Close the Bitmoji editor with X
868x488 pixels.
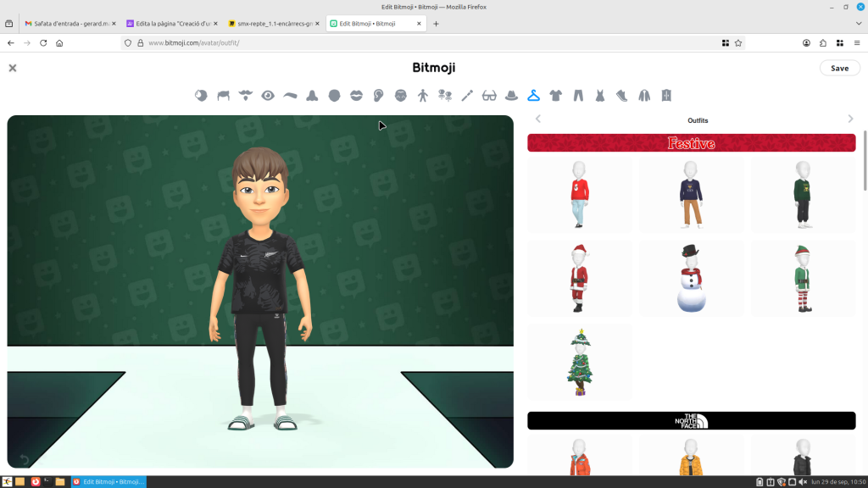(13, 68)
